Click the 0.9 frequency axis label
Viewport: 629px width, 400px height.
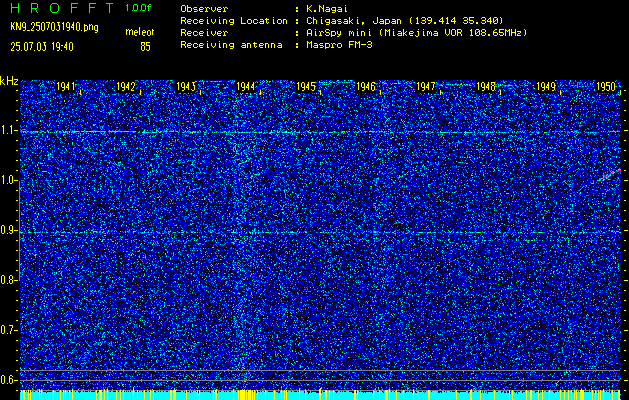click(9, 230)
